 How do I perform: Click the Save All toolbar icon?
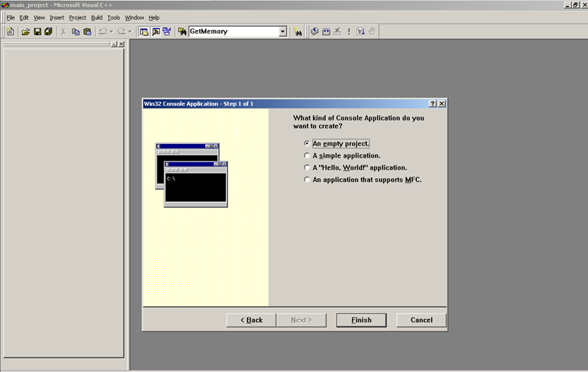tap(48, 32)
